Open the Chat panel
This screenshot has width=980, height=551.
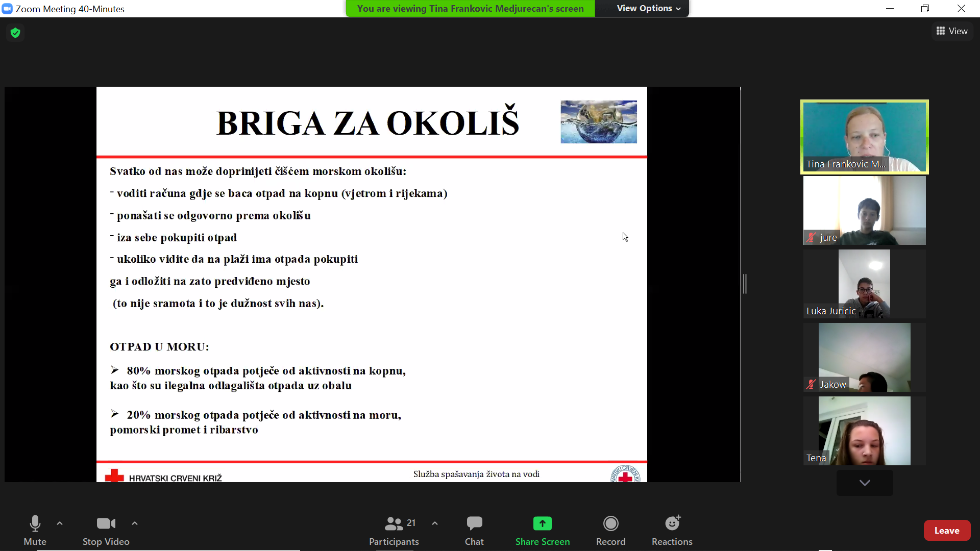[x=474, y=531]
